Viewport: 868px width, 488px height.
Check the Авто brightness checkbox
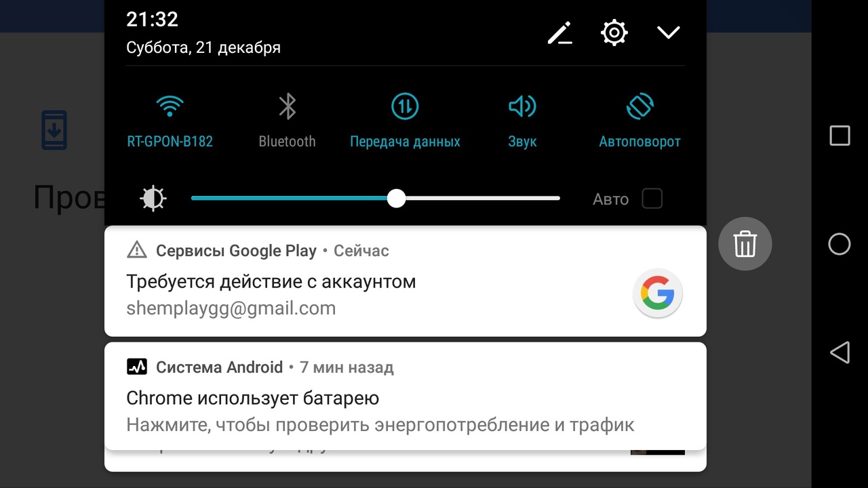coord(652,199)
